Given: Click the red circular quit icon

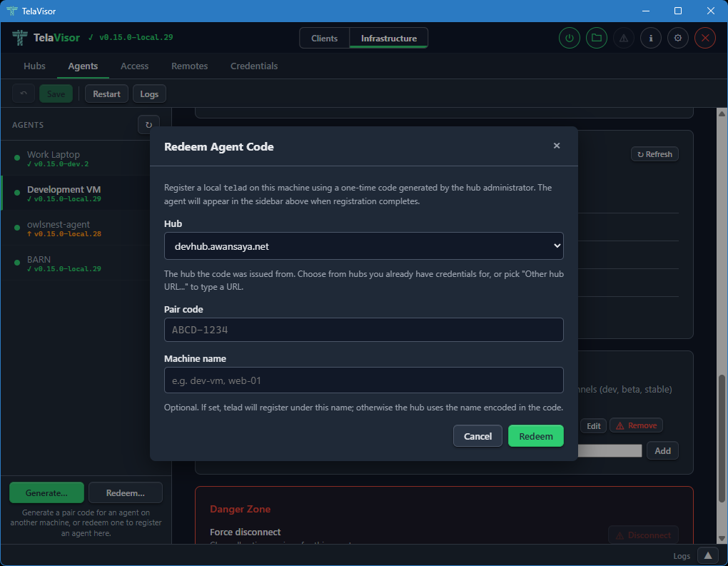Looking at the screenshot, I should pyautogui.click(x=704, y=38).
